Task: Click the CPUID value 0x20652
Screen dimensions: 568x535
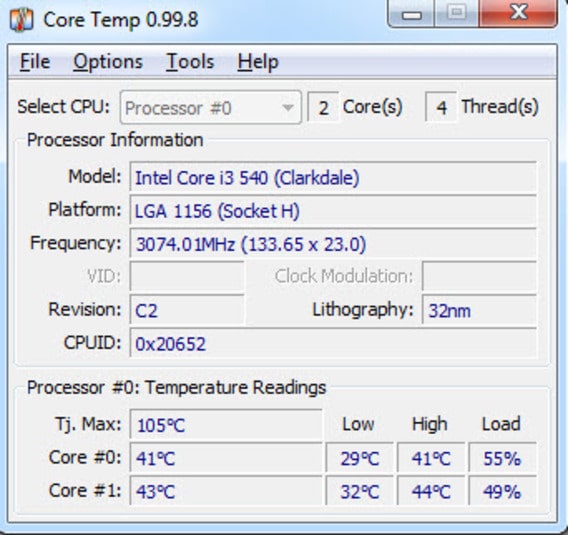Action: click(x=333, y=343)
